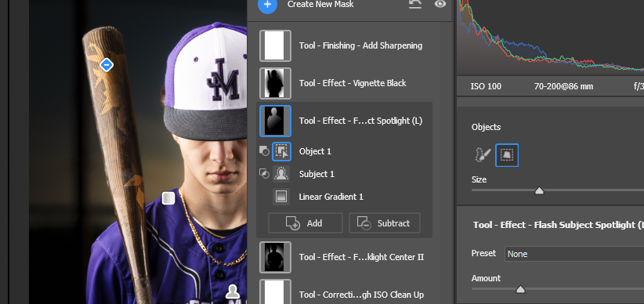Click 'Tool - Effect - F...klight Center II' label
This screenshot has width=644, height=304.
[361, 257]
